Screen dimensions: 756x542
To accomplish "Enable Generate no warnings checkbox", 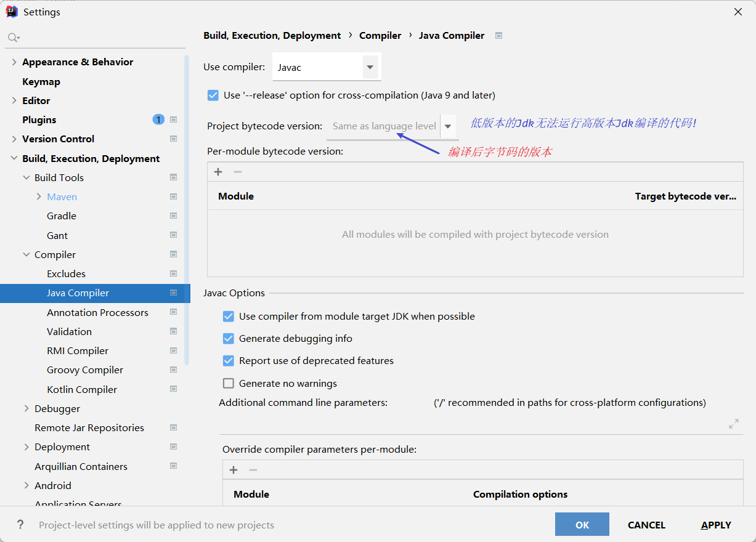I will point(229,383).
